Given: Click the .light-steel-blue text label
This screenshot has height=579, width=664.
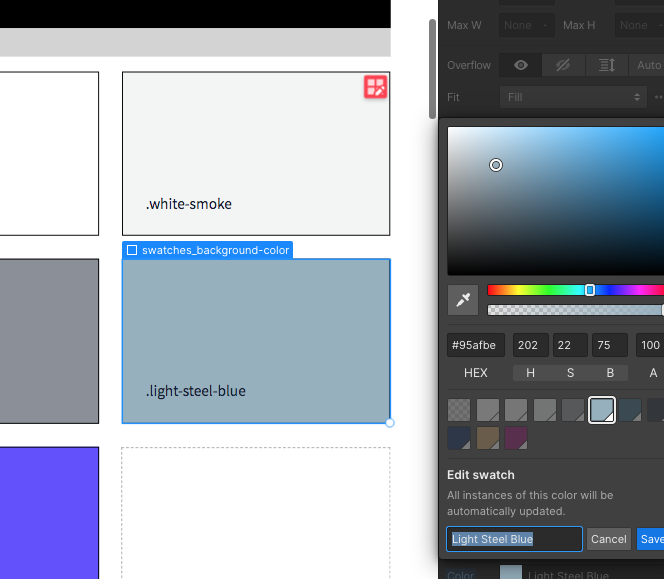Looking at the screenshot, I should pos(196,391).
